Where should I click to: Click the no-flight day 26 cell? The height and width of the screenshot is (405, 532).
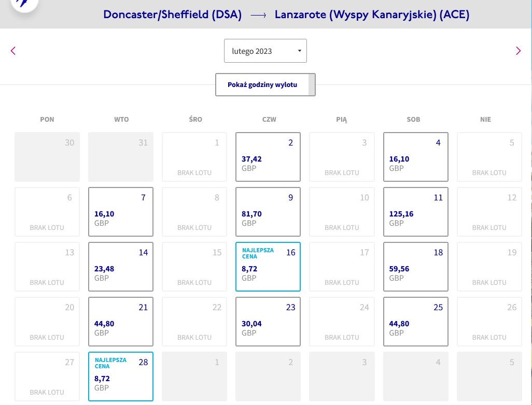(489, 322)
